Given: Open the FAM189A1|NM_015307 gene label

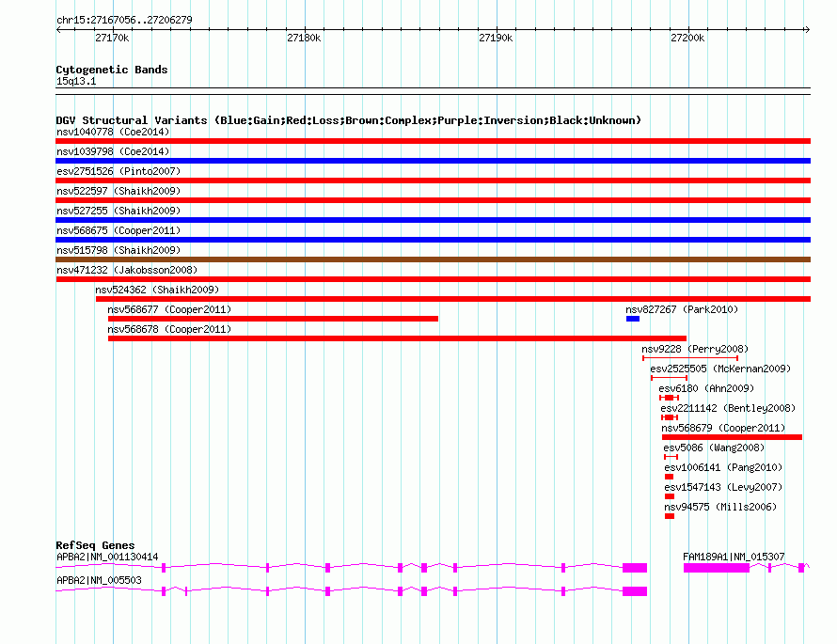Looking at the screenshot, I should pyautogui.click(x=734, y=557).
